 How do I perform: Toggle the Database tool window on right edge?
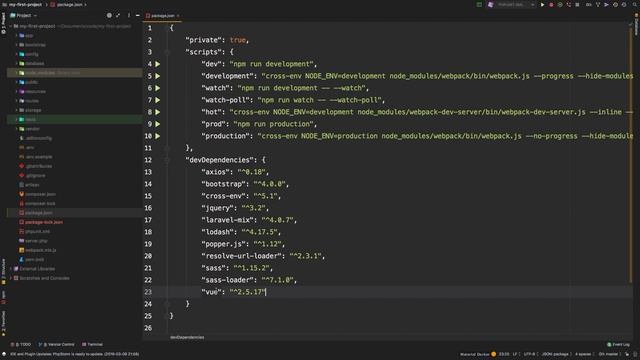coord(636,24)
